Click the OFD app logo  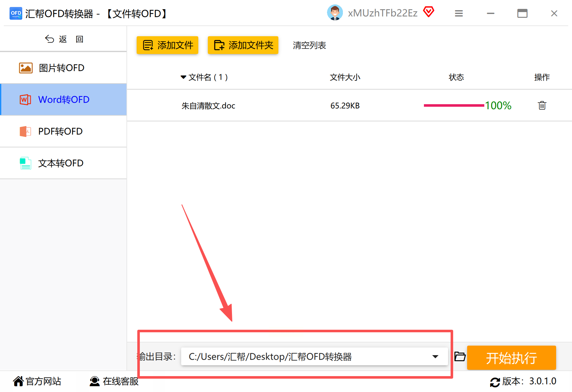click(x=16, y=13)
